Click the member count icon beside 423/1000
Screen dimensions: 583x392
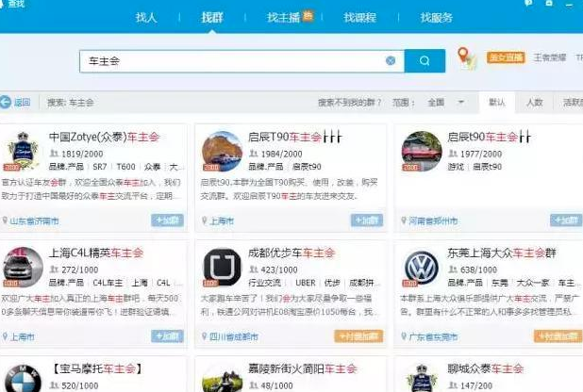point(254,269)
